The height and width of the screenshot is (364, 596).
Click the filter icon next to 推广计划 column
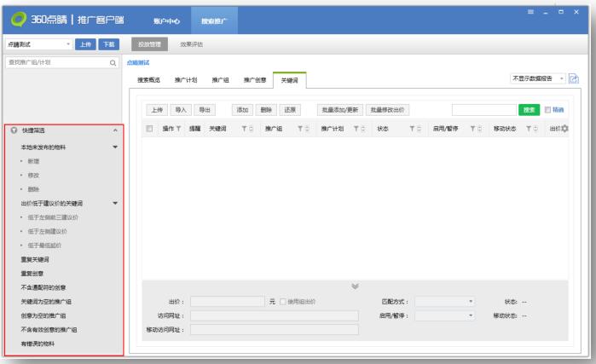coord(356,129)
